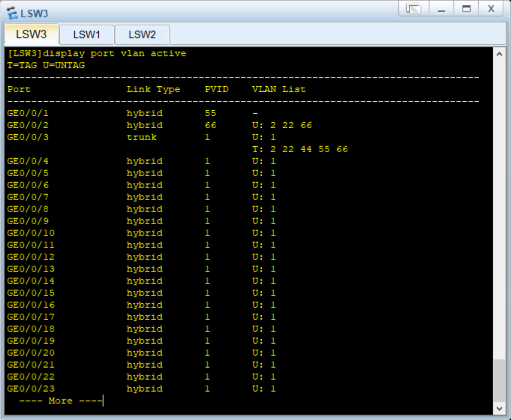
Task: Click the GE0/0/23 port entry
Action: (30, 389)
